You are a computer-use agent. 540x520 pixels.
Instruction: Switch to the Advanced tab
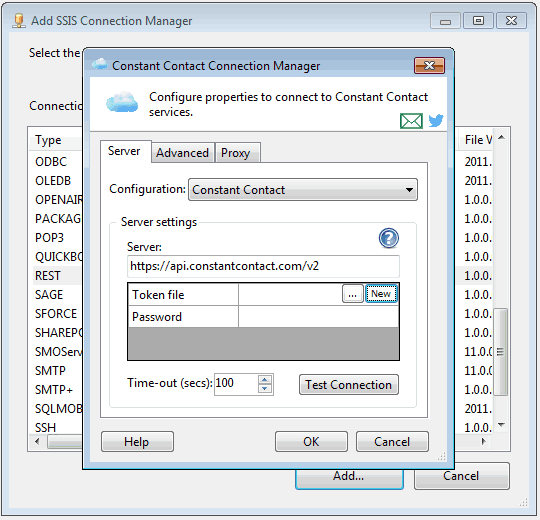point(183,153)
